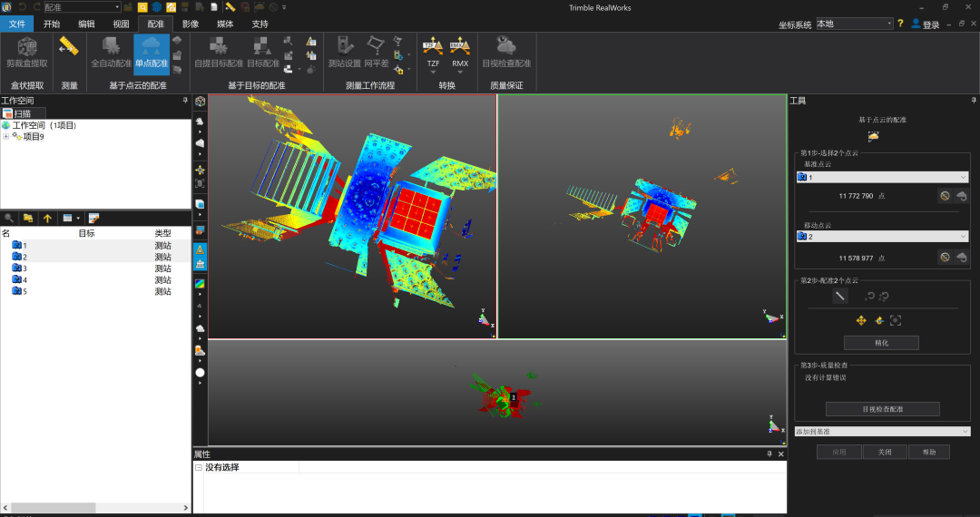This screenshot has height=517, width=980.
Task: Open the 坐标系统 本地 dropdown
Action: (855, 24)
